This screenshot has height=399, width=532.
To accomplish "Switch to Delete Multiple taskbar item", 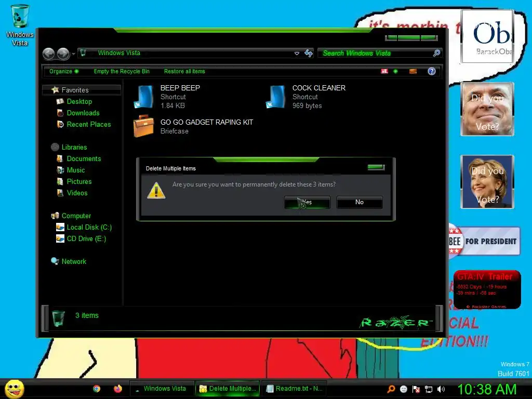I will point(228,389).
